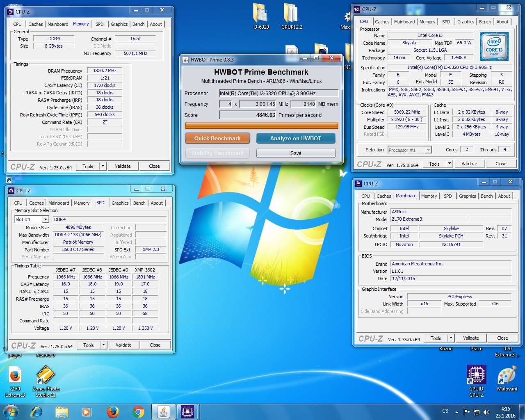This screenshot has width=525, height=420.
Task: Select Graphics tab in SPD window
Action: [x=120, y=203]
